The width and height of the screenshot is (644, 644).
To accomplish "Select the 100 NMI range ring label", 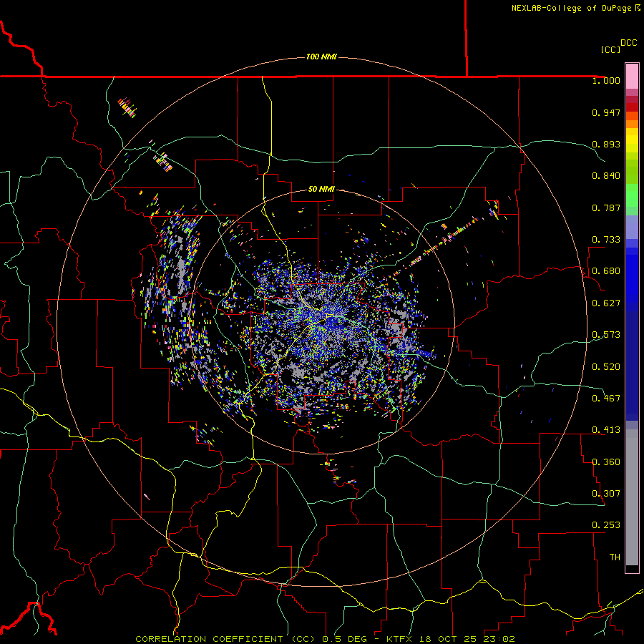I will click(321, 57).
